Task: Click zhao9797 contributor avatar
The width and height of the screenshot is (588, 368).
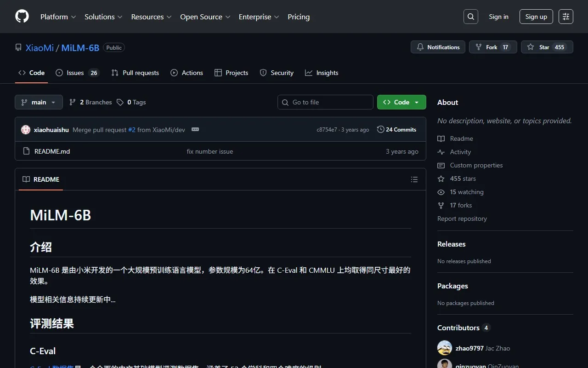Action: tap(445, 348)
